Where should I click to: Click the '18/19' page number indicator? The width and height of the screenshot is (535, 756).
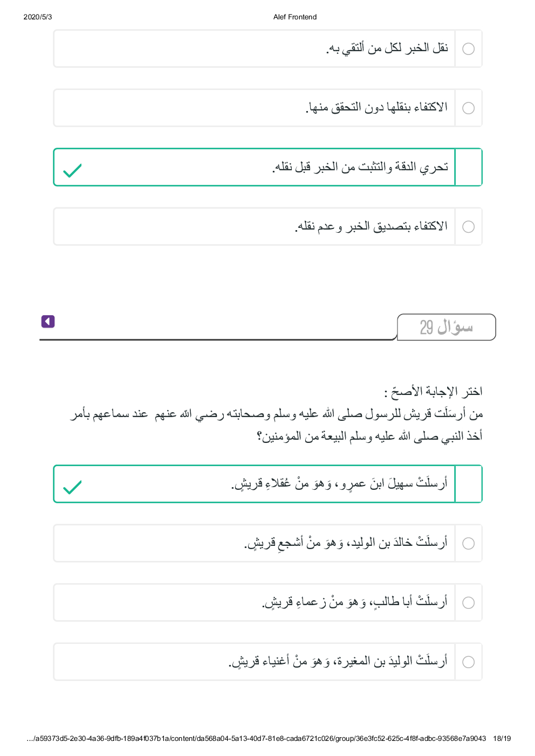click(x=502, y=739)
